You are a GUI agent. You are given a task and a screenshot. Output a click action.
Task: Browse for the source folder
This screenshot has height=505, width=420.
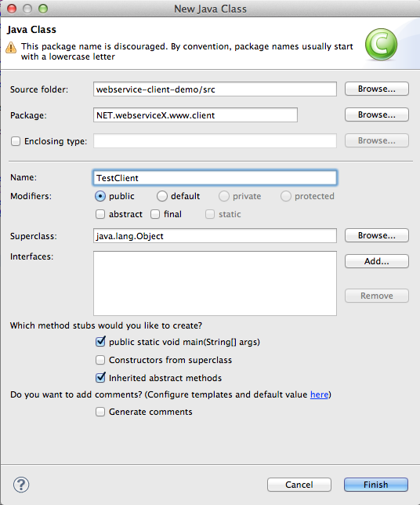tap(377, 89)
